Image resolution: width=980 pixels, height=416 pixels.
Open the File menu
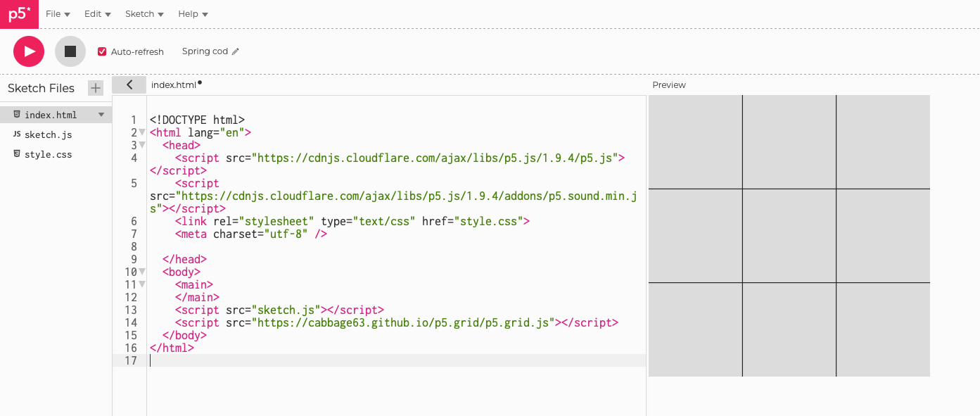[58, 14]
